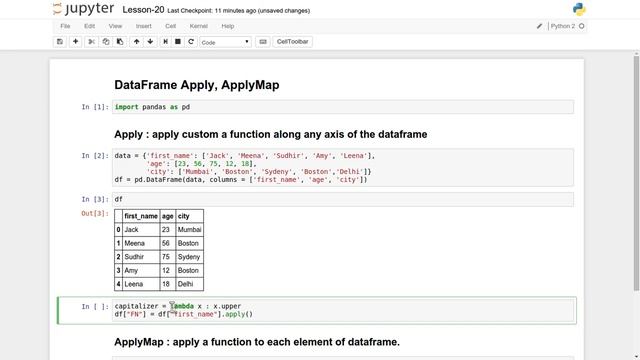Click into the capitalizer lambda cell
Screen dimensions: 640x360
coord(343,310)
